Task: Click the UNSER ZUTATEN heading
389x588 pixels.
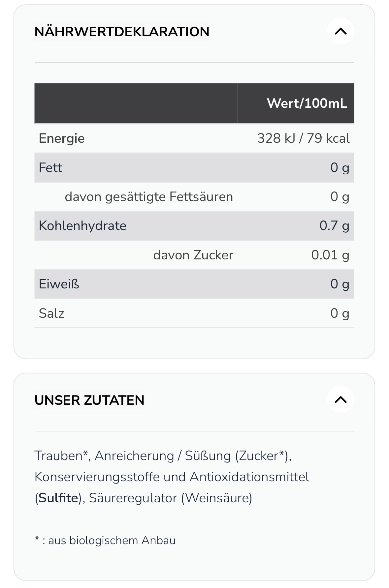Action: (x=89, y=400)
